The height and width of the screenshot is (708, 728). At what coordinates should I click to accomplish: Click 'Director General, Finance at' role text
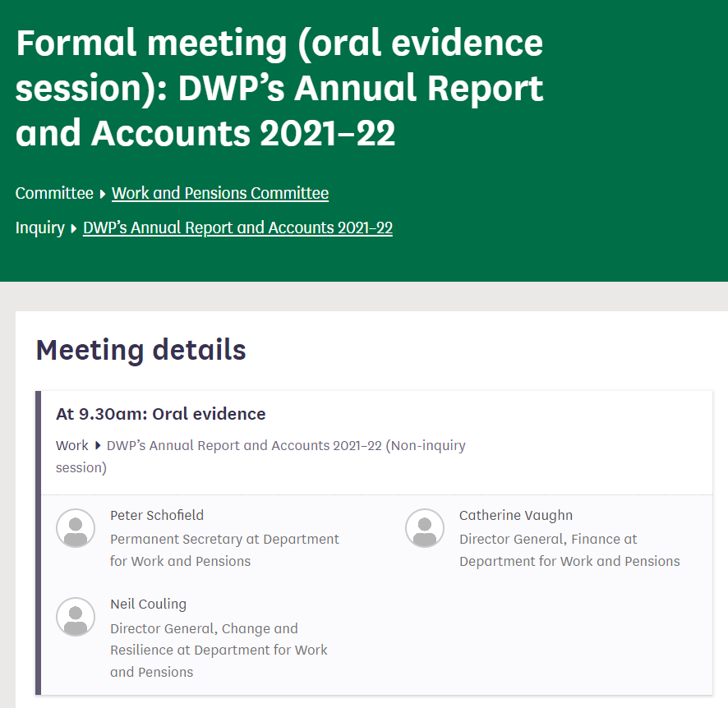(x=548, y=539)
